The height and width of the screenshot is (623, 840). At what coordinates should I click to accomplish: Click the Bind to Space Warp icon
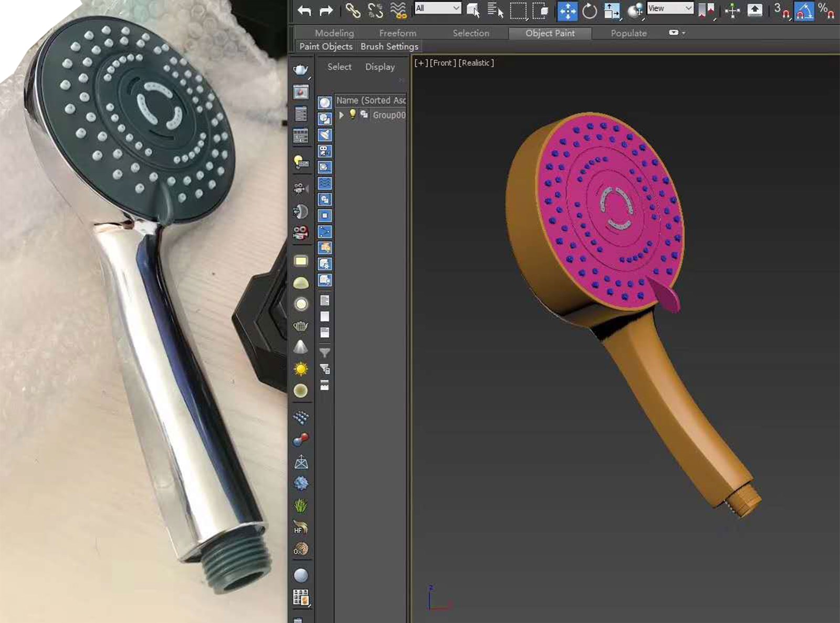[x=398, y=10]
